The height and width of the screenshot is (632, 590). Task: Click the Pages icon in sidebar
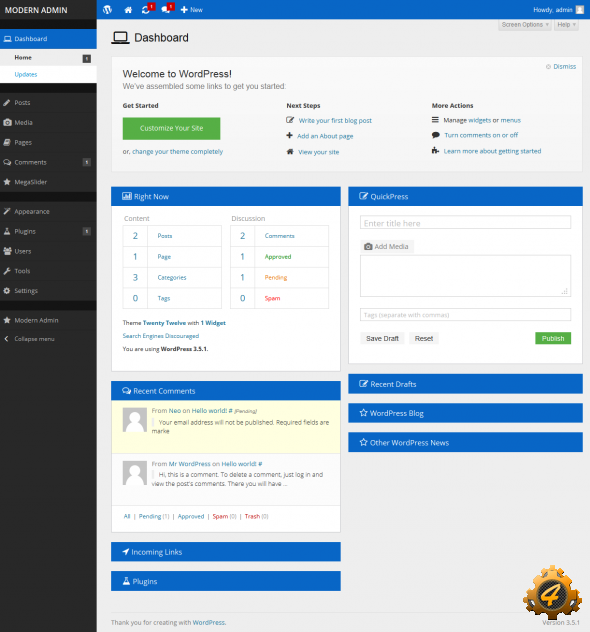pos(7,142)
